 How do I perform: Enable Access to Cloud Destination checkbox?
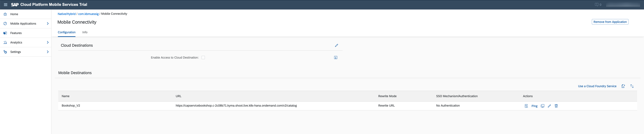tap(203, 58)
